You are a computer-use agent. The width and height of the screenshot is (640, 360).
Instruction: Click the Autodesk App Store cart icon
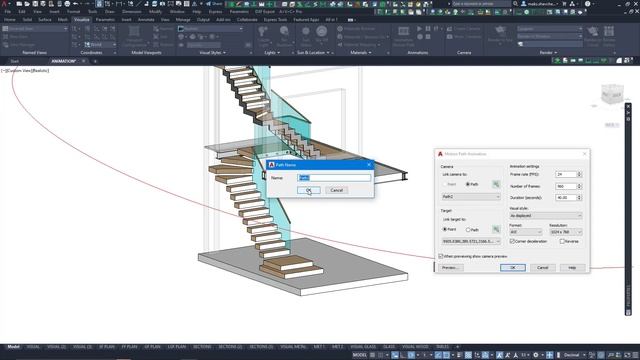pos(564,4)
